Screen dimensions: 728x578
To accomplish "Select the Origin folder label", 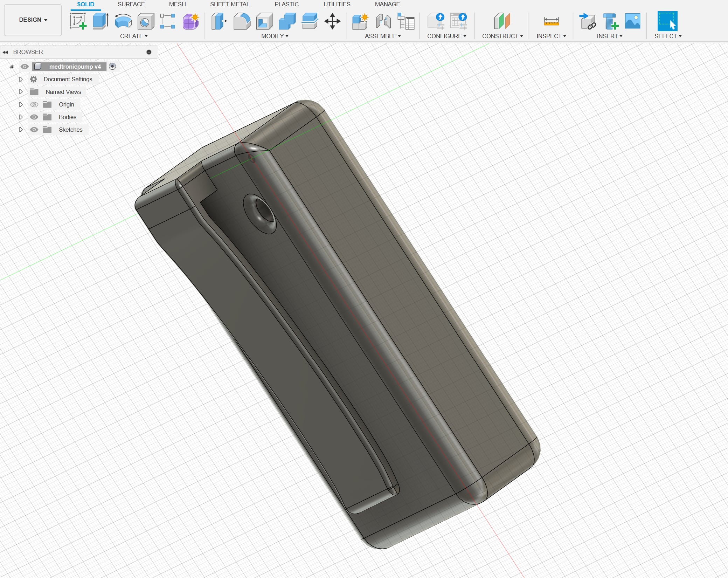I will coord(67,104).
